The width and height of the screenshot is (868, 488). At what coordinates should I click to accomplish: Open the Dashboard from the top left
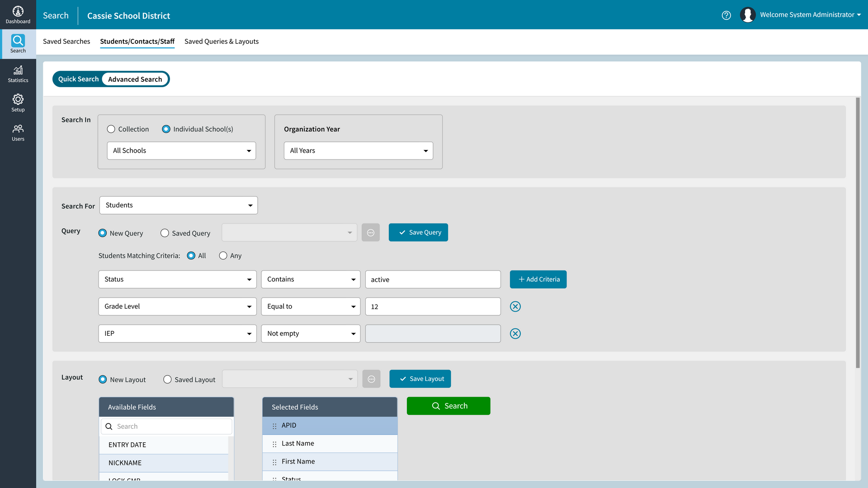[x=18, y=14]
